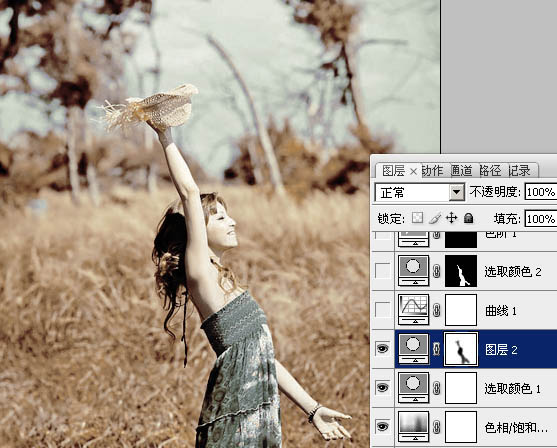Hide the 色相/饱和 layer
The height and width of the screenshot is (448, 557).
pos(383,426)
